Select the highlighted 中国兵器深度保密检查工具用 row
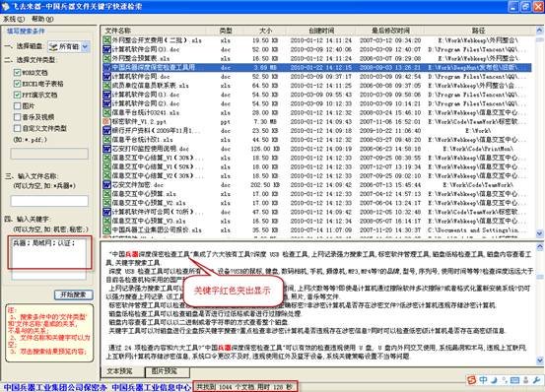This screenshot has width=545, height=392. click(316, 67)
